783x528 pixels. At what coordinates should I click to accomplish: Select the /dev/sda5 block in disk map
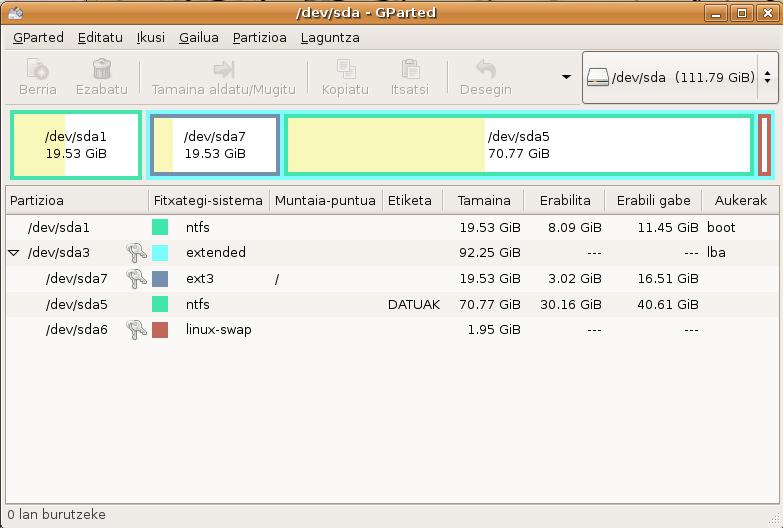click(519, 145)
